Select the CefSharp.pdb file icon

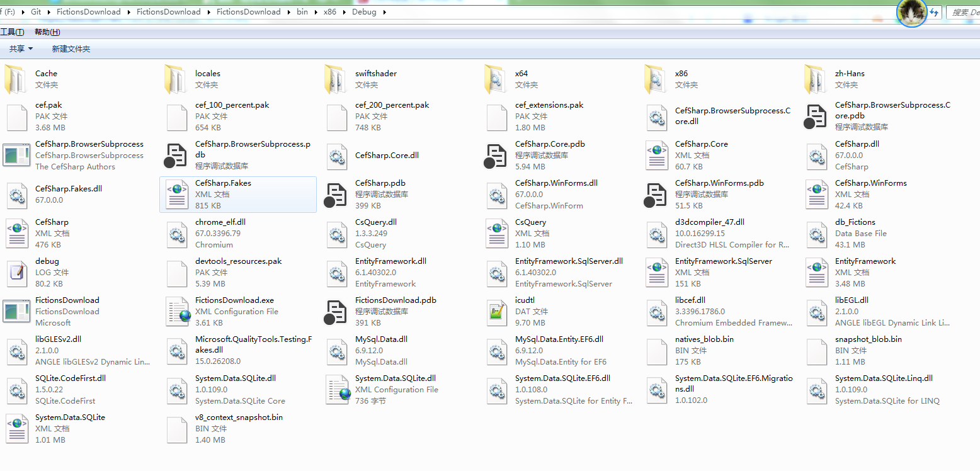click(336, 195)
